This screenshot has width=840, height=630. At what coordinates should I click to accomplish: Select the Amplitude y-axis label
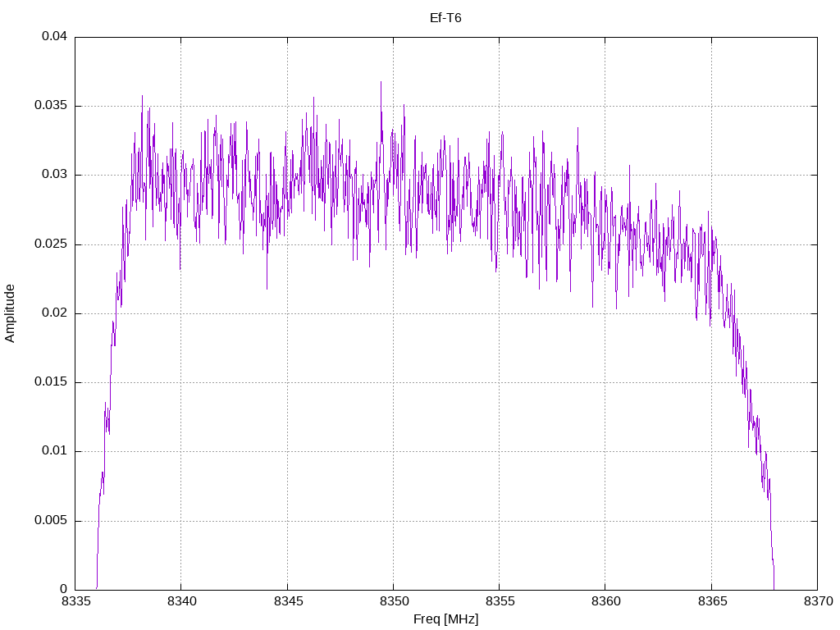10,313
